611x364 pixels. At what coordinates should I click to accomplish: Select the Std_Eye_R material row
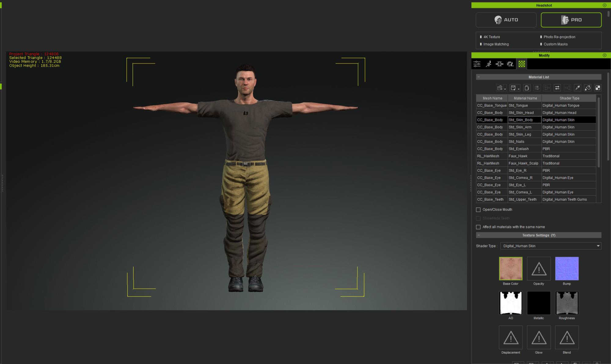coord(536,171)
